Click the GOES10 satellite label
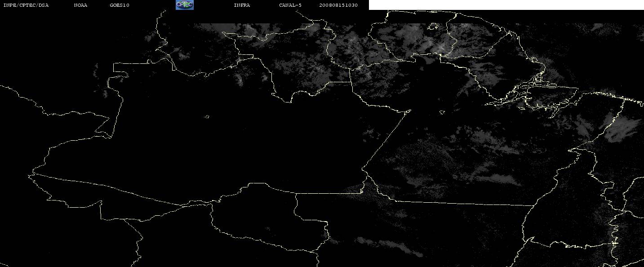The width and height of the screenshot is (644, 267). coord(120,5)
